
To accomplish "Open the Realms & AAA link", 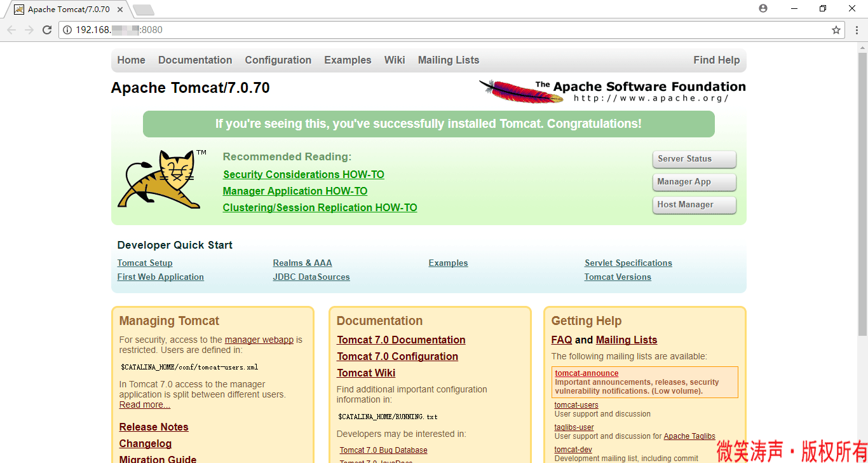I will 302,263.
